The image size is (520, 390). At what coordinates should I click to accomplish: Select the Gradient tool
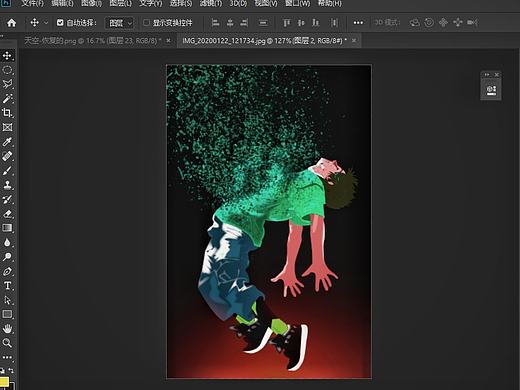(7, 228)
